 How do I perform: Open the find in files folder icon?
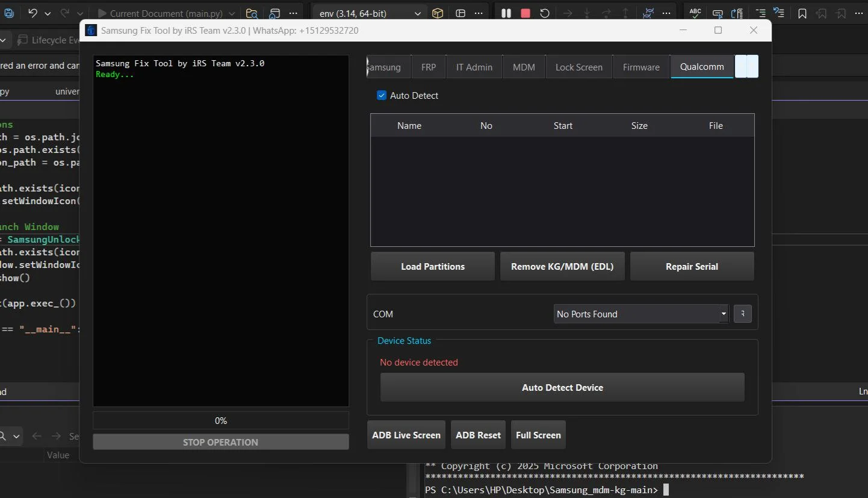(252, 13)
